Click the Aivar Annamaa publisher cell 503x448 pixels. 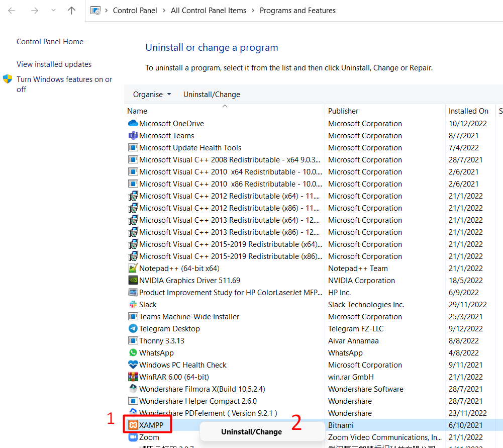coord(353,341)
